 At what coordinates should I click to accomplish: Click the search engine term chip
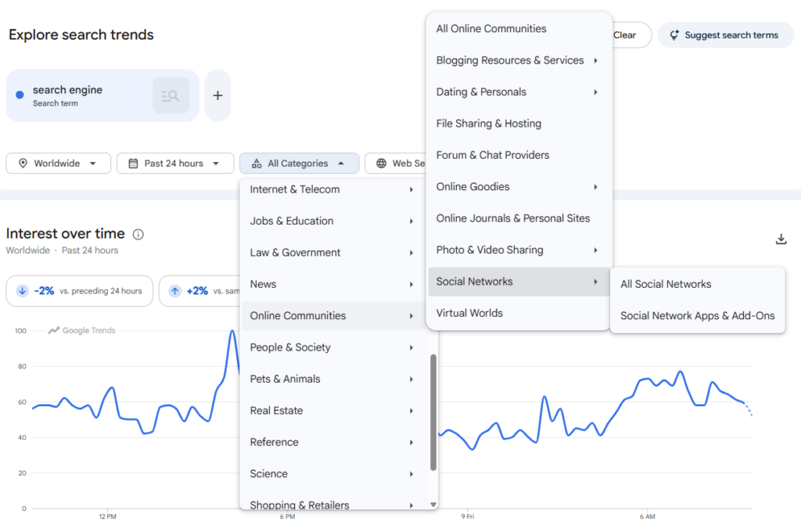[102, 95]
